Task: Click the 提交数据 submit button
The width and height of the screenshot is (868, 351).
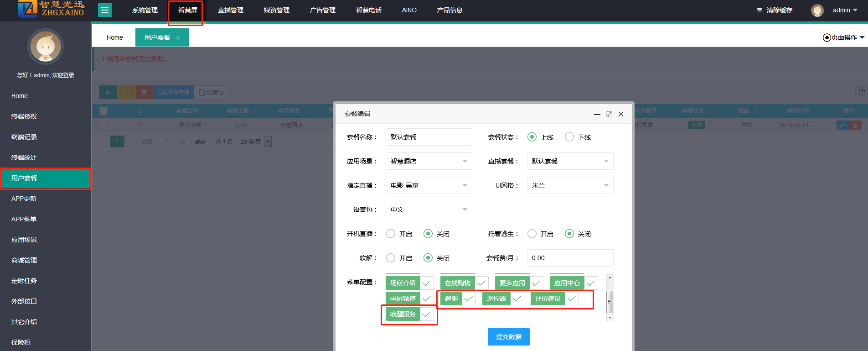Action: (508, 337)
